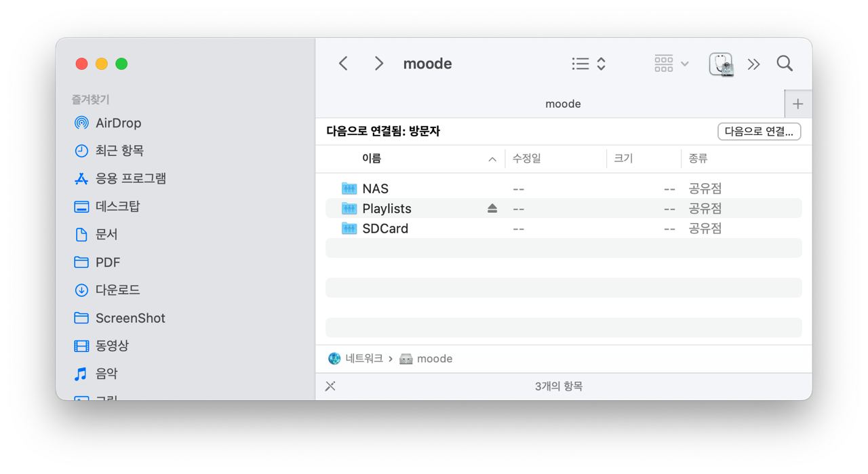868x474 pixels.
Task: Open the new tab plus button
Action: point(798,104)
